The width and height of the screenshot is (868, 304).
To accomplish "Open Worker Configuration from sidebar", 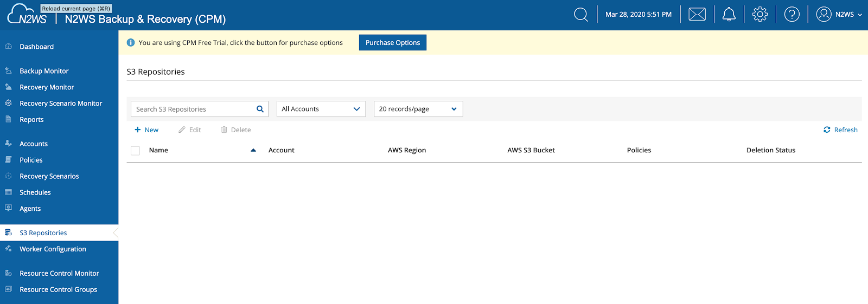I will pyautogui.click(x=53, y=249).
